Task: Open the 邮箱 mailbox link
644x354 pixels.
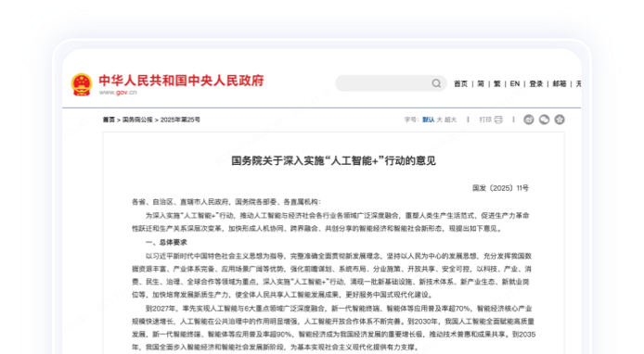Action: point(560,83)
